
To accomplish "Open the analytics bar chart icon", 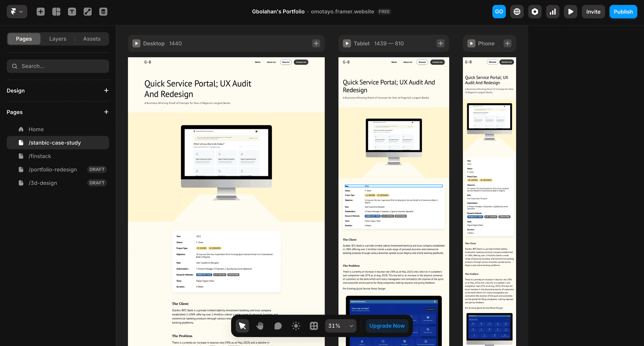I will pos(553,12).
